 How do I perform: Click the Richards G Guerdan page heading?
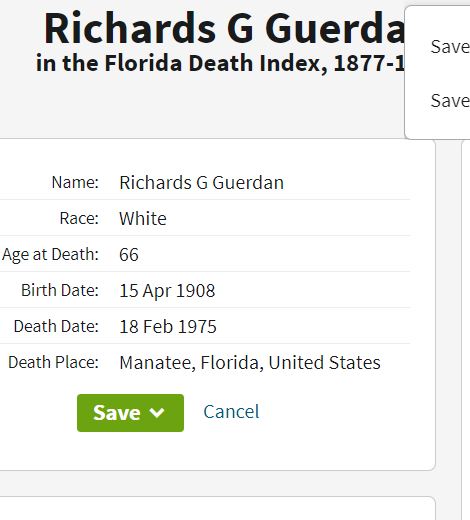pos(224,28)
